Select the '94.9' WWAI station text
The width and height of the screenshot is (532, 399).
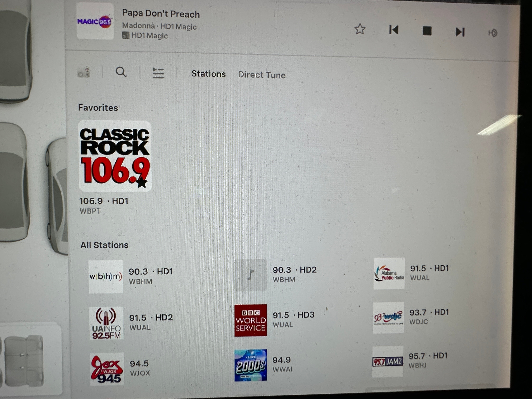pyautogui.click(x=282, y=360)
